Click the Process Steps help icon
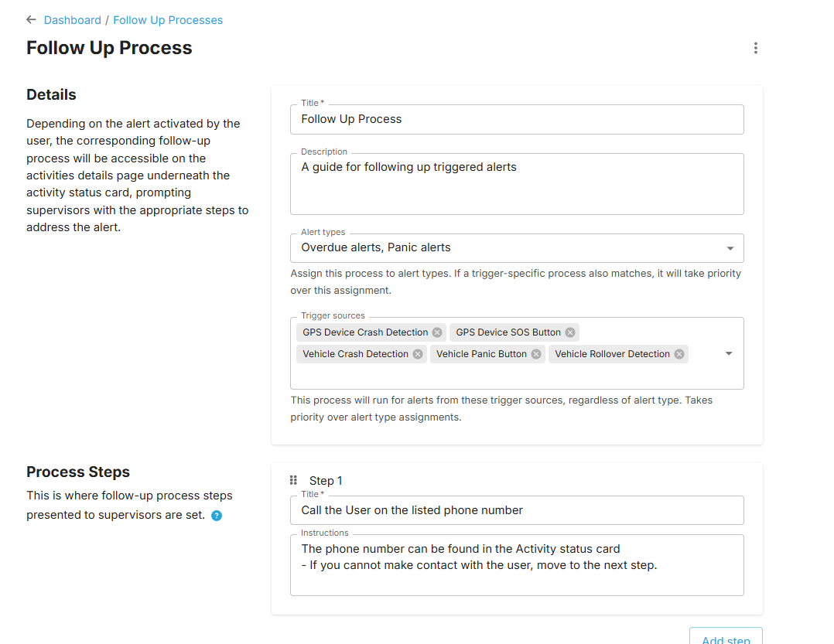834x644 pixels. [x=217, y=516]
